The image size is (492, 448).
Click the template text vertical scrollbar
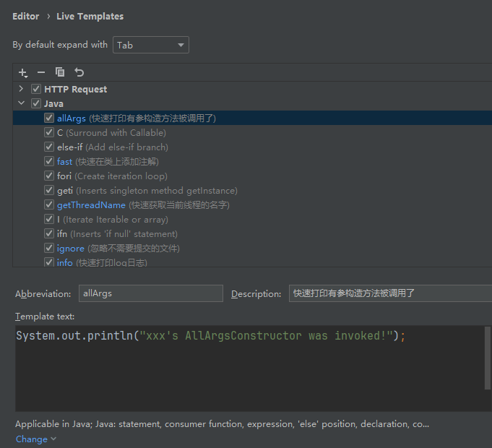click(487, 358)
